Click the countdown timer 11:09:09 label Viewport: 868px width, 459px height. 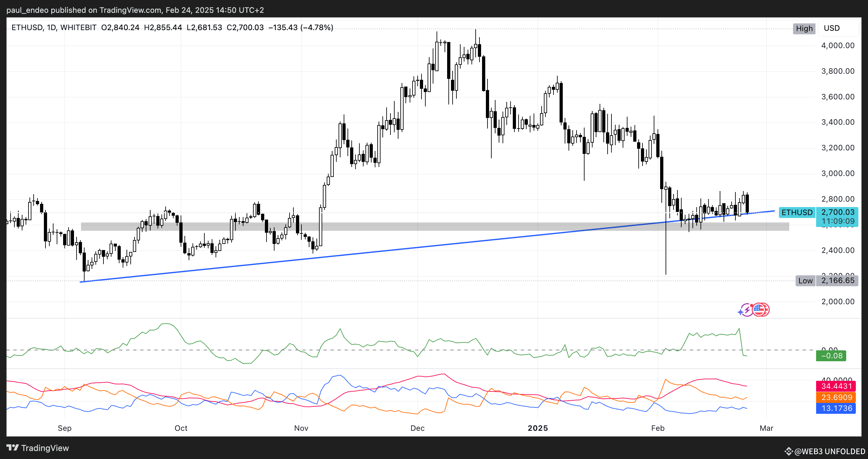click(x=838, y=221)
